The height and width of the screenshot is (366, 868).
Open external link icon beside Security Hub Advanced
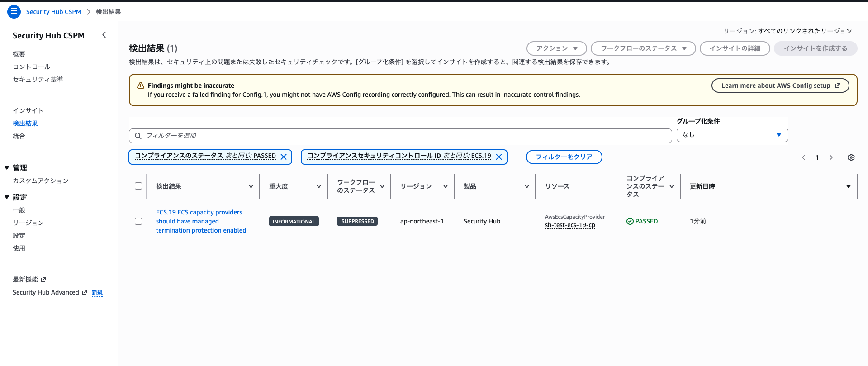[84, 292]
